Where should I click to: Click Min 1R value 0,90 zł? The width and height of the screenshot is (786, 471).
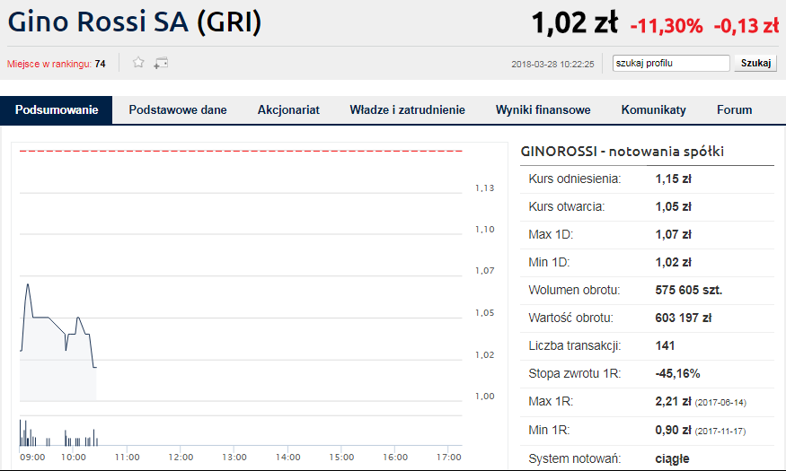click(x=673, y=430)
